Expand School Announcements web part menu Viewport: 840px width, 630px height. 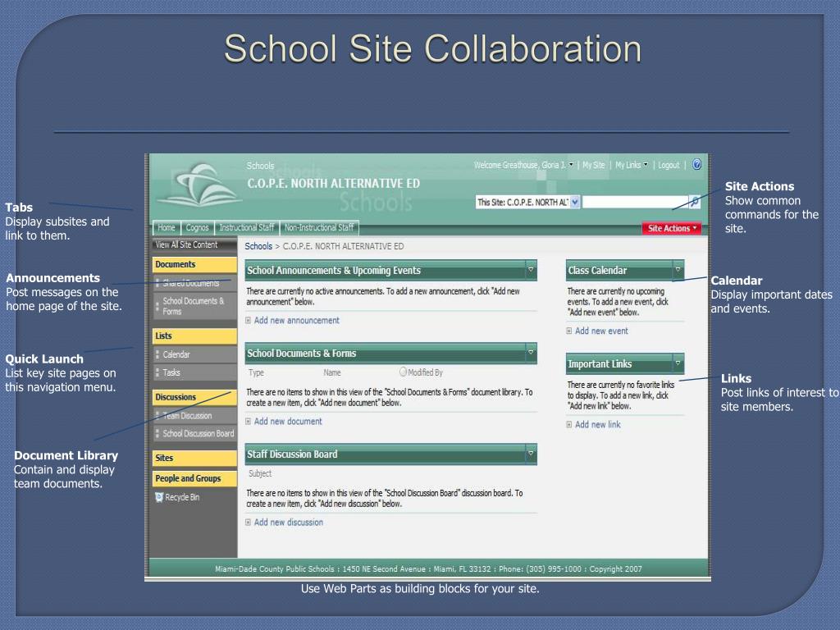coord(531,270)
